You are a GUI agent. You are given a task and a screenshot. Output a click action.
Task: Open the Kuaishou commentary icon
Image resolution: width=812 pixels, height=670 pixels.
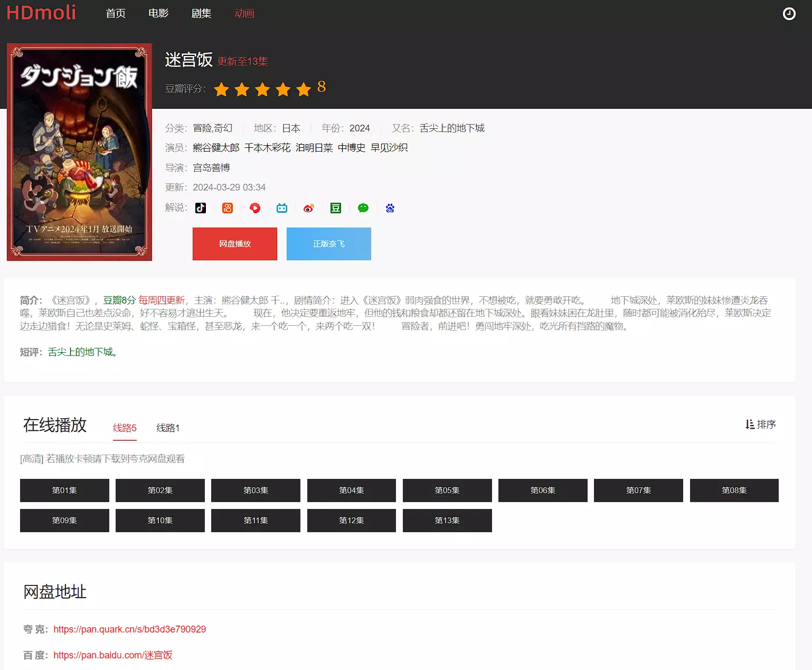click(228, 208)
